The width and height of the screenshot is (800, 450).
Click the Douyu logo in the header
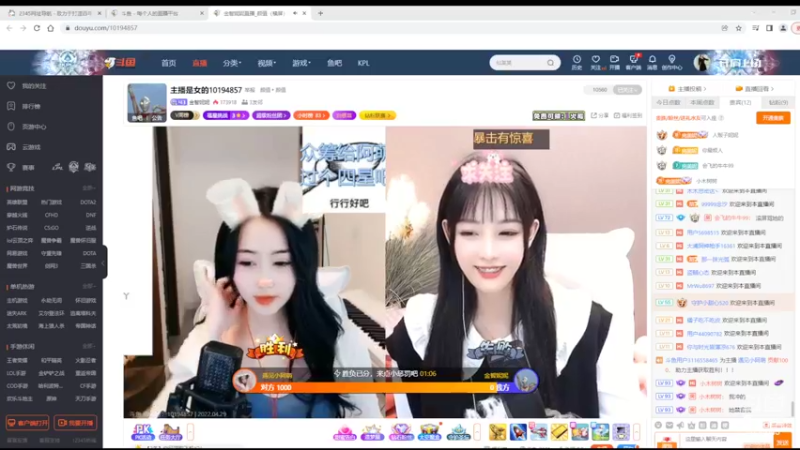pos(120,63)
